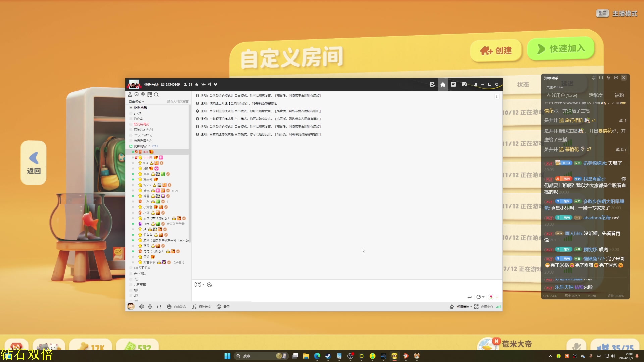
Task: Click 播放伴奏 play accompaniment button
Action: [x=201, y=307]
